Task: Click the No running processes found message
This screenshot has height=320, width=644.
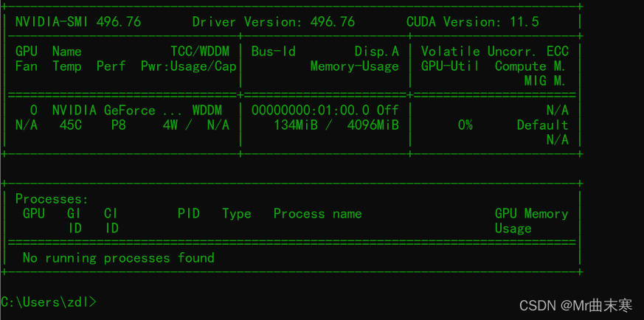Action: point(118,258)
